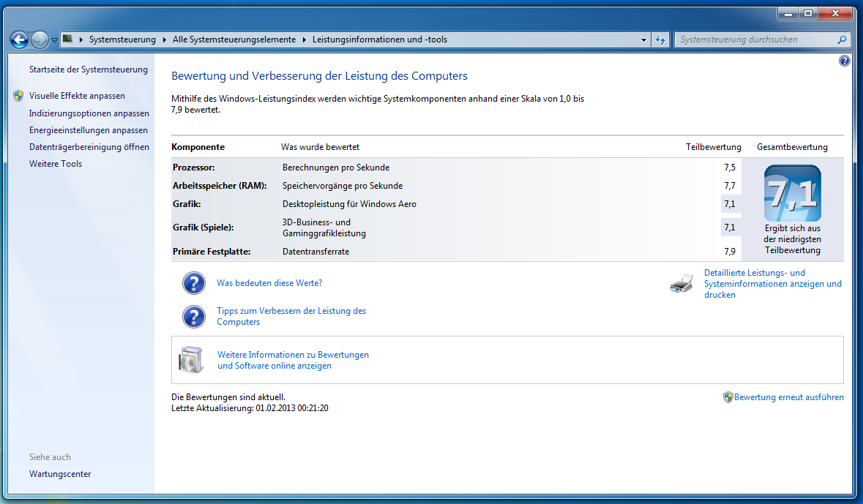This screenshot has width=863, height=504.
Task: Go to 'Wartungscenter' under Siehe auch
Action: (60, 474)
